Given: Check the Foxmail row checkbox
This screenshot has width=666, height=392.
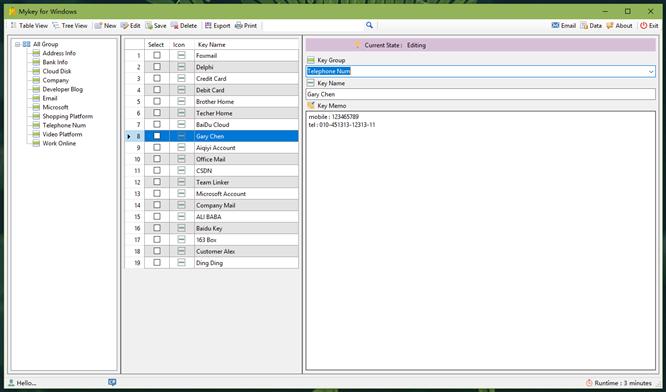Looking at the screenshot, I should [157, 55].
